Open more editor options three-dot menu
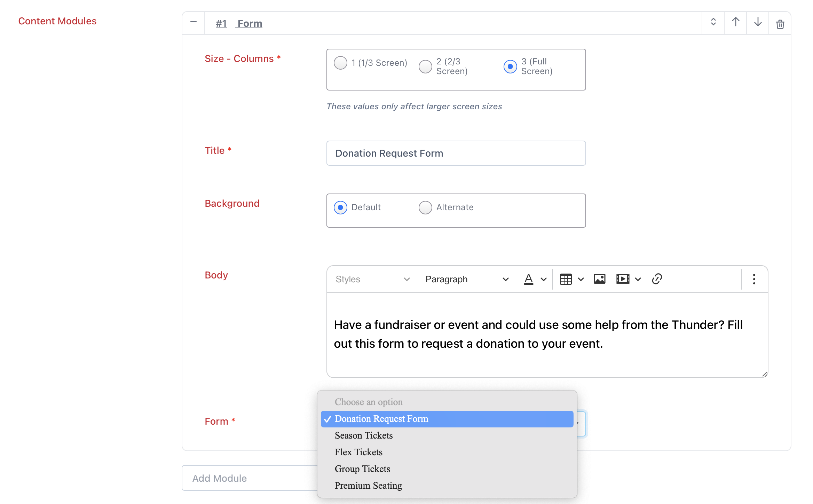 coord(754,279)
